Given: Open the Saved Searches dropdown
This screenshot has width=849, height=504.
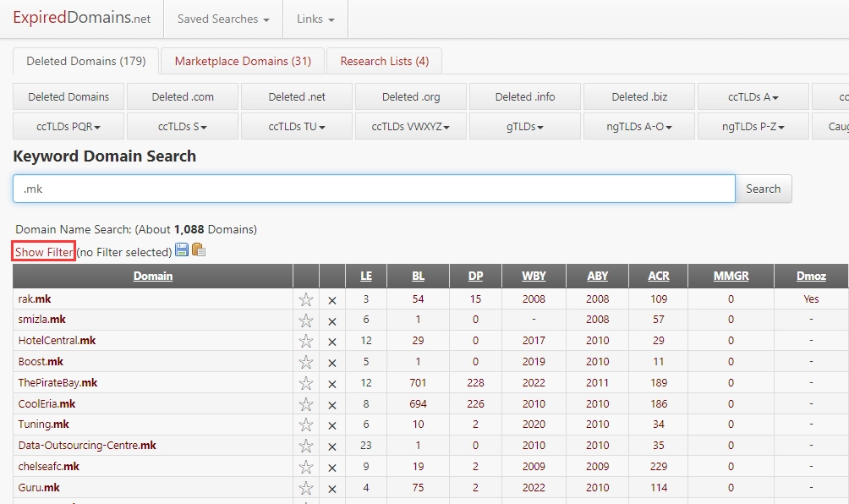Looking at the screenshot, I should (x=223, y=19).
